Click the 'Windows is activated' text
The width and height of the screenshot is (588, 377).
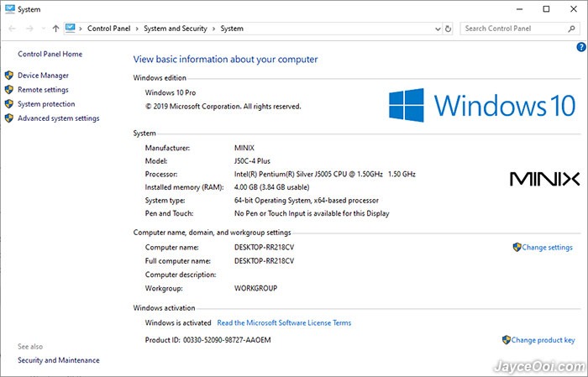tap(178, 322)
